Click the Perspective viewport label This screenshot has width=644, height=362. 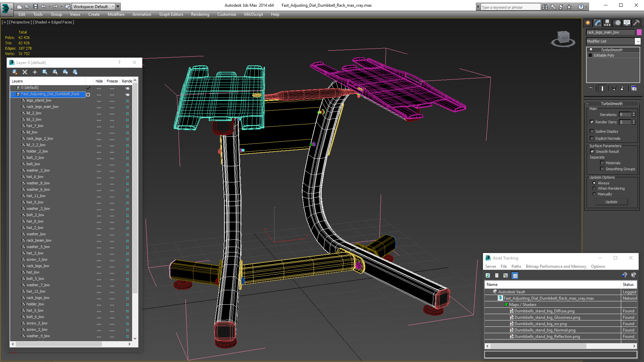tap(20, 22)
